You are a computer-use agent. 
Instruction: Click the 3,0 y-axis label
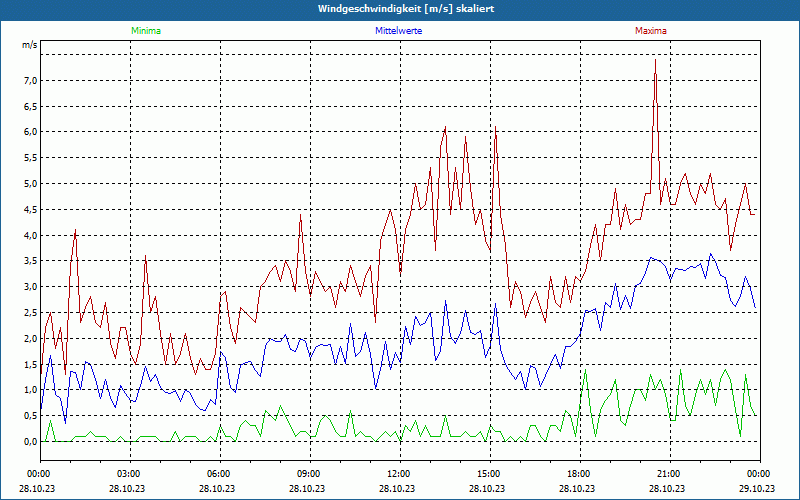pos(30,287)
